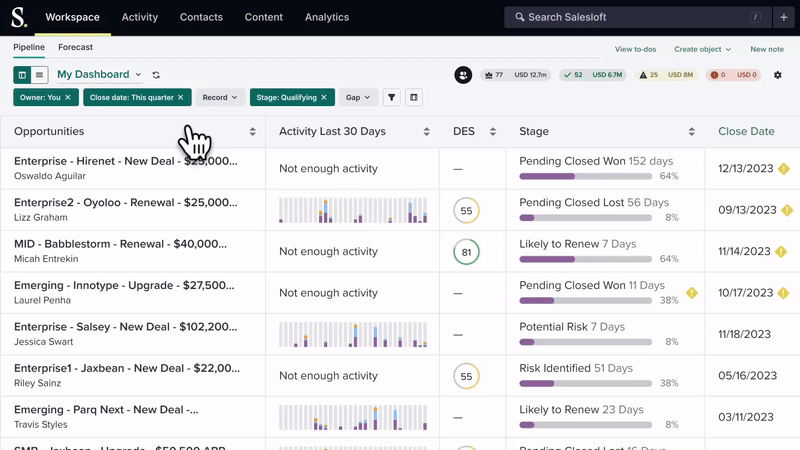Click warning diamond beside 10/17/2023 date
The image size is (800, 450).
[x=784, y=293]
